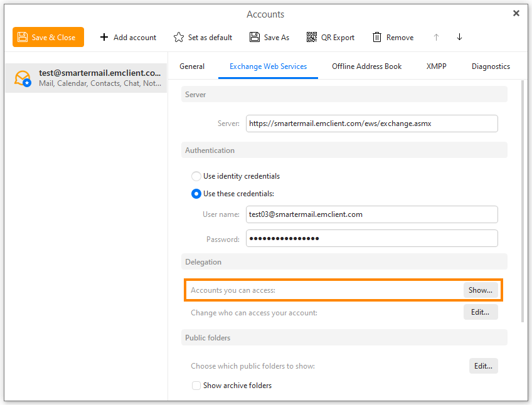
Task: Enable Show archive folders checkbox
Action: [x=196, y=386]
